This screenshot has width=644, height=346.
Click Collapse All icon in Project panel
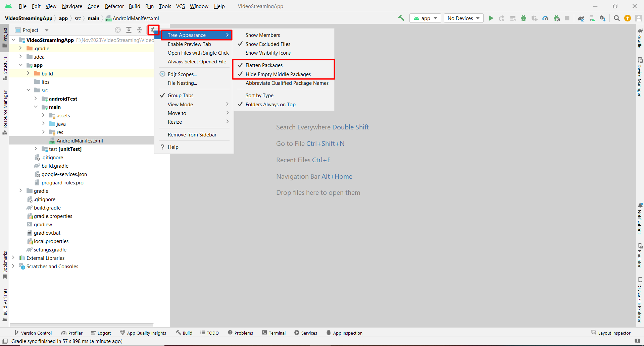click(x=140, y=30)
